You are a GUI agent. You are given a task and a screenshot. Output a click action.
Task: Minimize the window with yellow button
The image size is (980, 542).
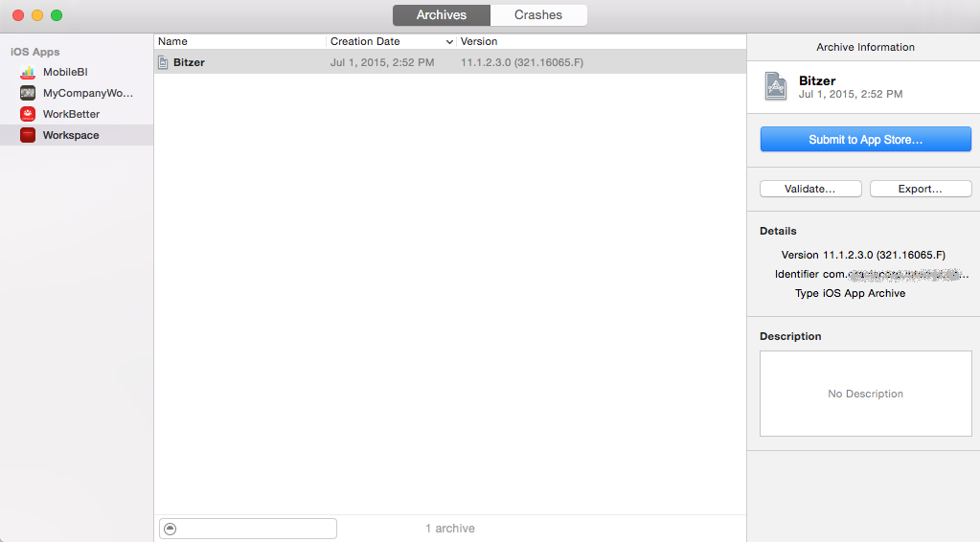tap(37, 15)
